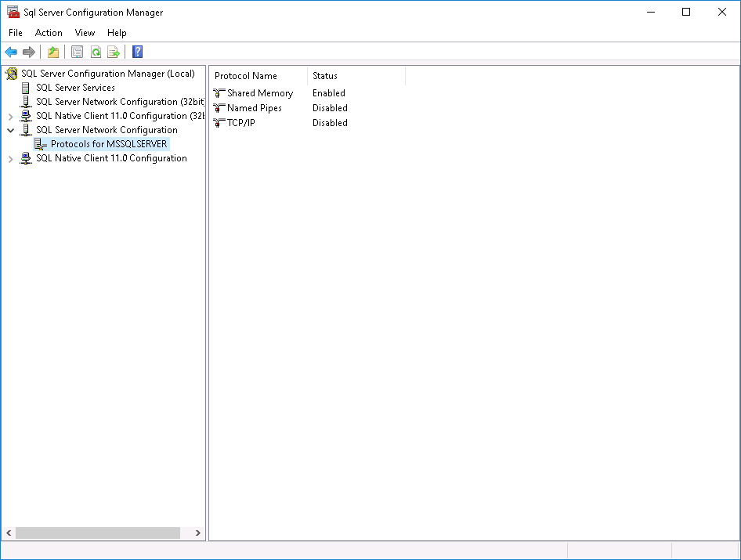The image size is (741, 560).
Task: Click the blue Help toolbar icon
Action: click(138, 52)
